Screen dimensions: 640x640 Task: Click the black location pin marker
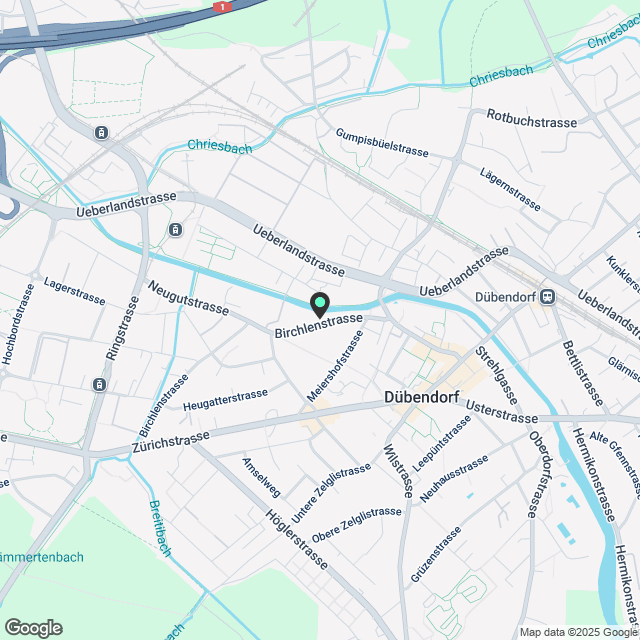pyautogui.click(x=320, y=305)
